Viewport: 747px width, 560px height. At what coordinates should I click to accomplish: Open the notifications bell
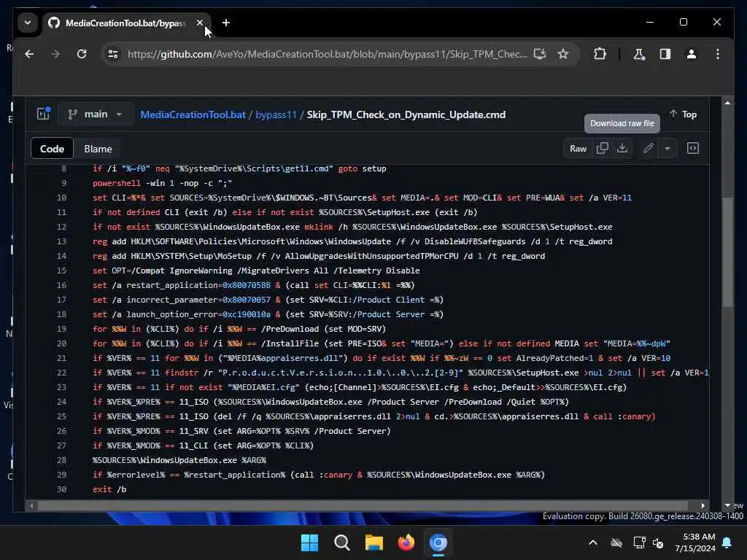(x=727, y=542)
